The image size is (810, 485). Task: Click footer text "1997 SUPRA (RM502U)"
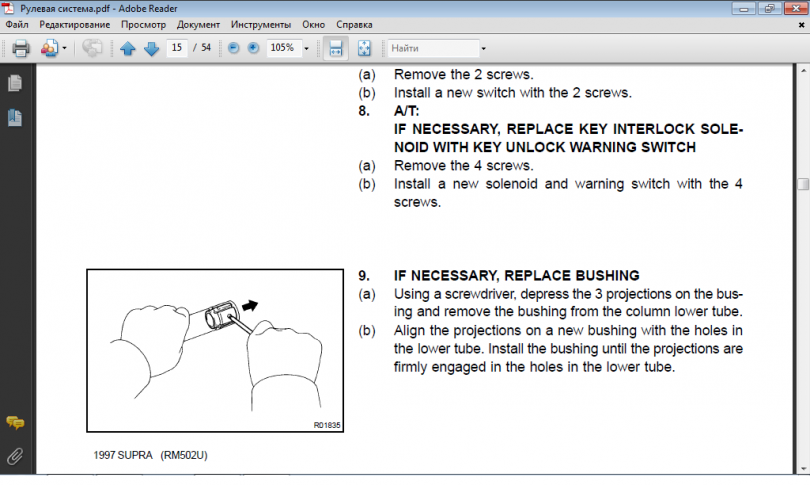150,455
